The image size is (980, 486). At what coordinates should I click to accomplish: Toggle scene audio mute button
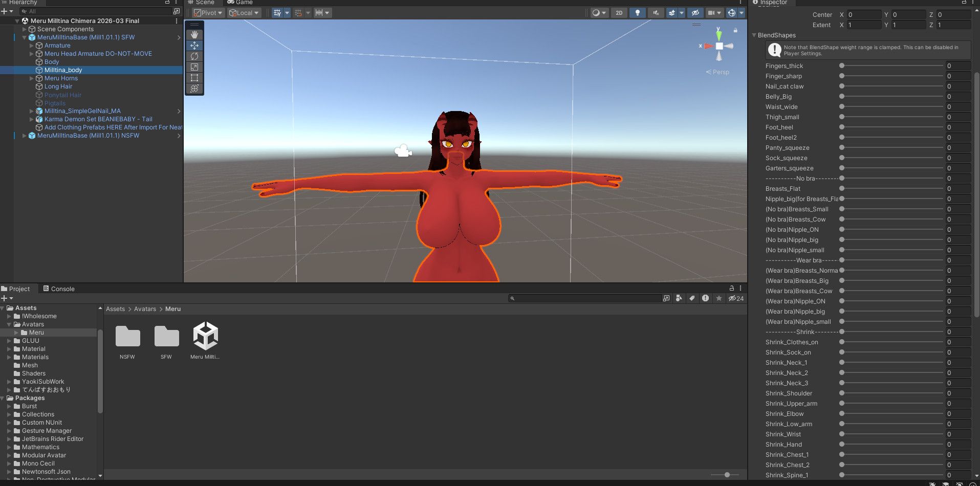pos(656,13)
